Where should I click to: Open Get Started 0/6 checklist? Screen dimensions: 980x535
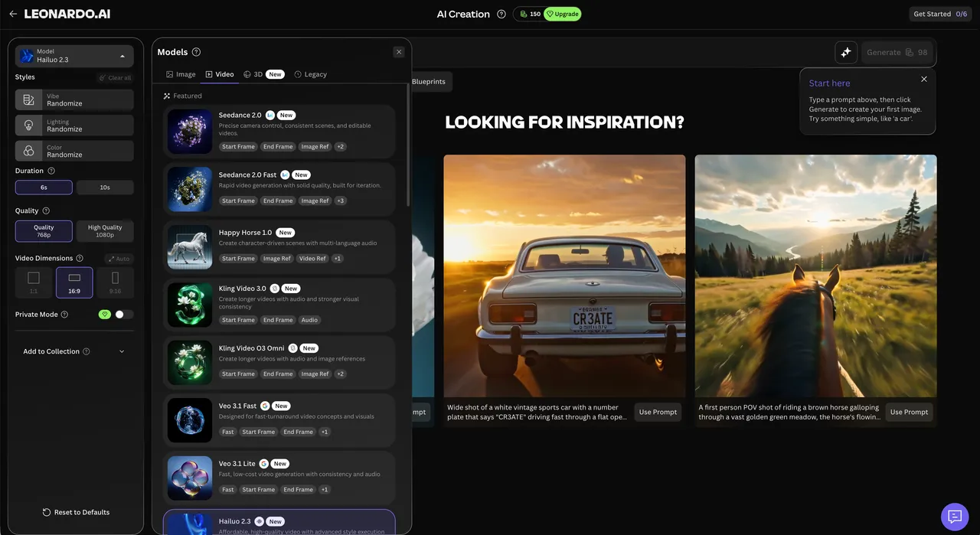[x=940, y=14]
